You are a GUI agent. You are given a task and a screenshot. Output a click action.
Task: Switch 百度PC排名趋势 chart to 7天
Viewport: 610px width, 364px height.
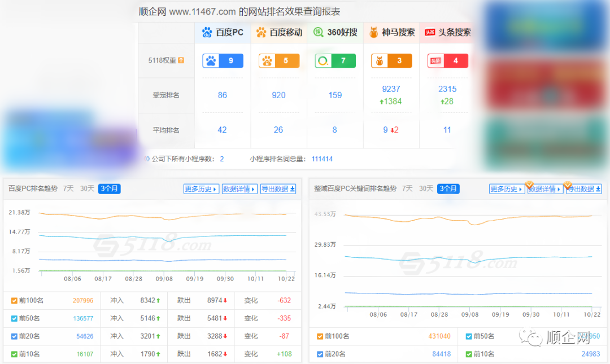pyautogui.click(x=68, y=188)
